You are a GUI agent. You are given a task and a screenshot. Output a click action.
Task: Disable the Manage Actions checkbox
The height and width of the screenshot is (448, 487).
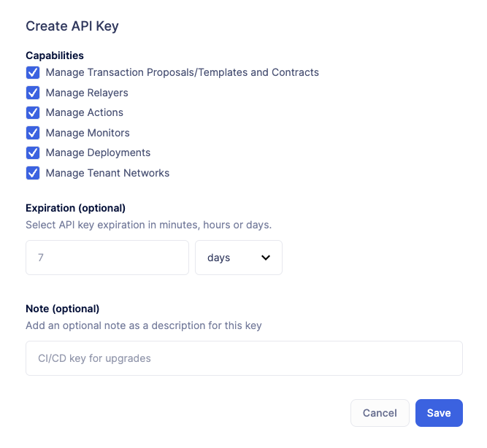click(32, 112)
